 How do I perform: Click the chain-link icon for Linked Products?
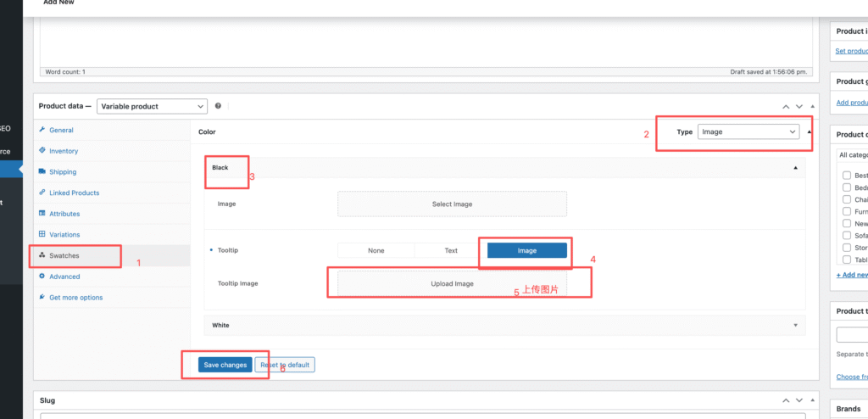pyautogui.click(x=42, y=193)
